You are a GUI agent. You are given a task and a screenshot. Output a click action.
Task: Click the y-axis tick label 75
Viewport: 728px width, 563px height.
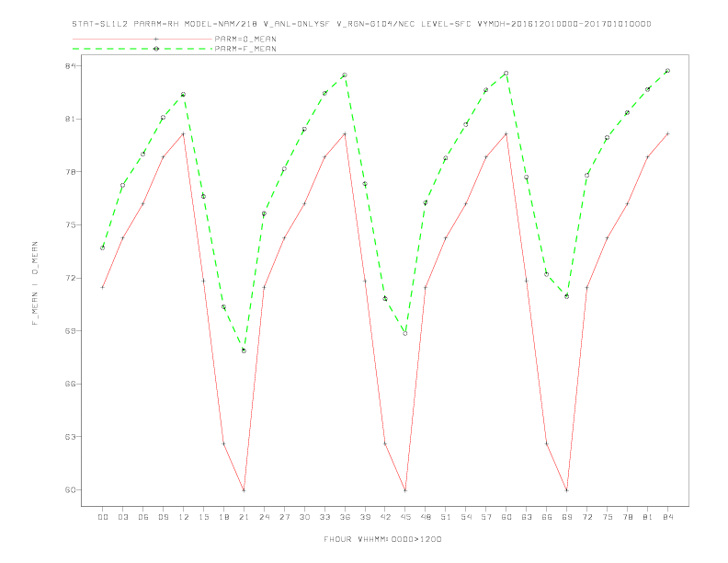pos(70,224)
